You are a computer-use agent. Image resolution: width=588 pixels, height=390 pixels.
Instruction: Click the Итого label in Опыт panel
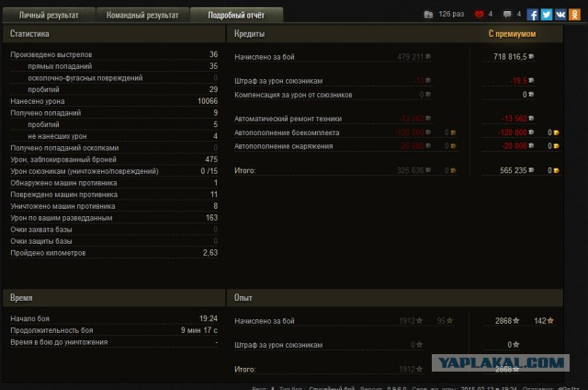tap(245, 370)
